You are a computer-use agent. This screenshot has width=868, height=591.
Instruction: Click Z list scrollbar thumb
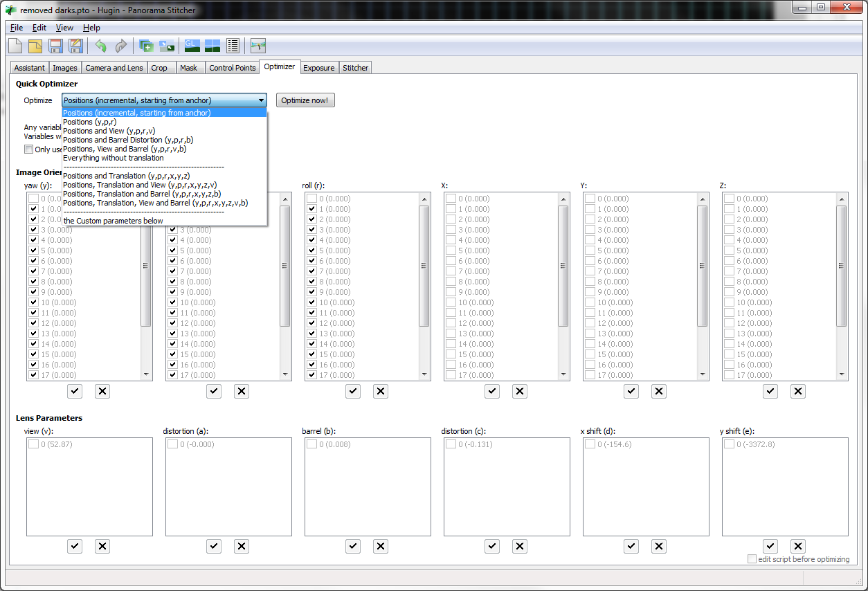pos(841,265)
